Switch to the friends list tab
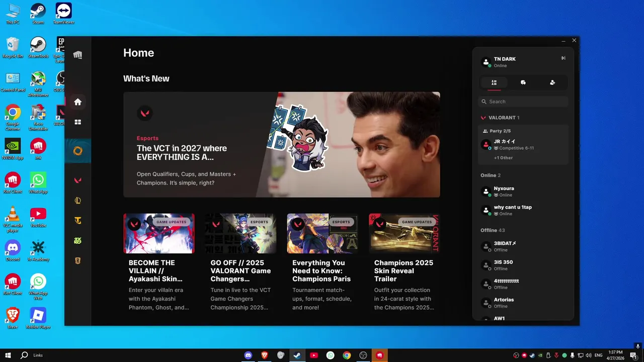This screenshot has width=644, height=362. pyautogui.click(x=494, y=82)
